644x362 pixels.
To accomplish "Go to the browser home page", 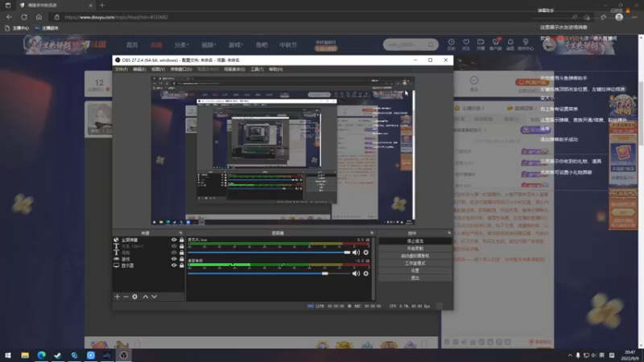I will (39, 17).
